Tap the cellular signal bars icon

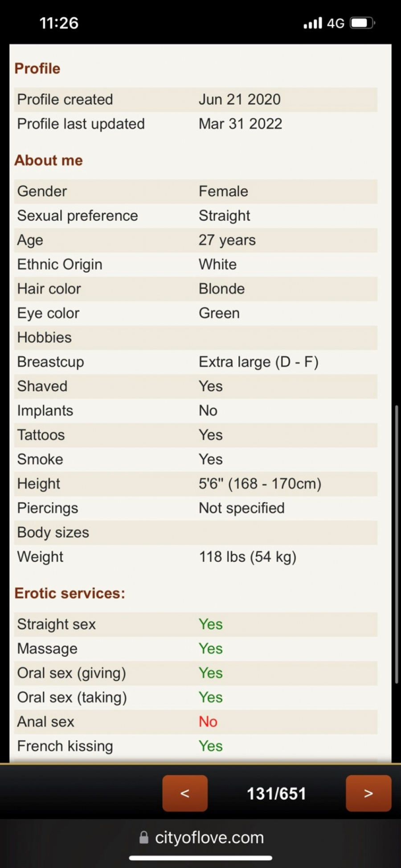pos(312,23)
